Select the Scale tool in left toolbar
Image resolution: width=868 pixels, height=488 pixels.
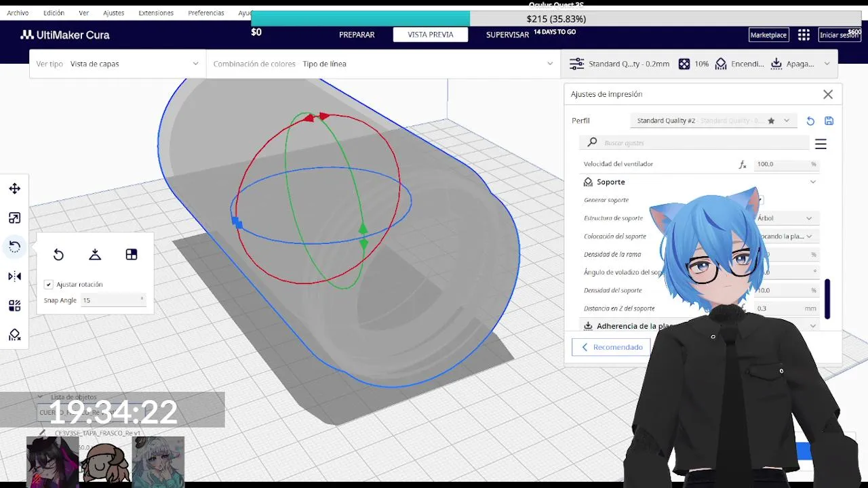14,218
